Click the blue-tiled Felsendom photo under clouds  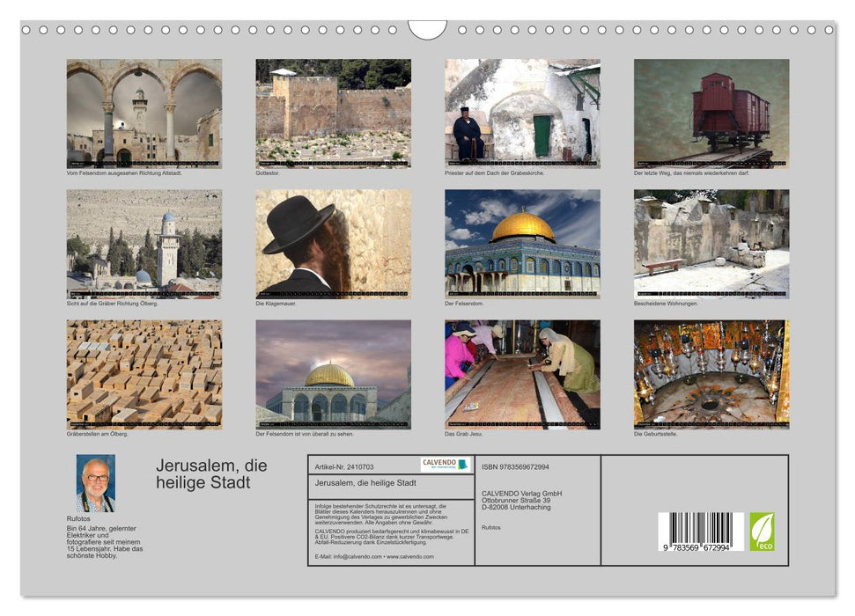tap(522, 244)
